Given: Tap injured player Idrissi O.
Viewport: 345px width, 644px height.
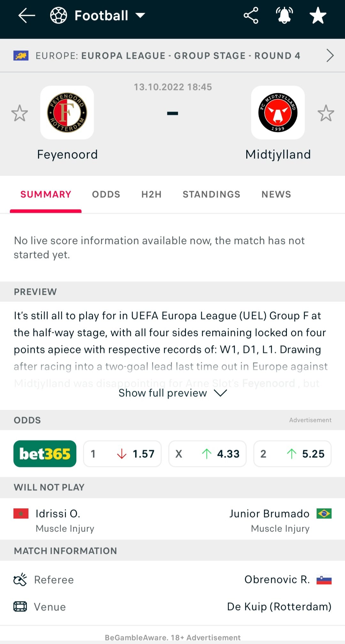Looking at the screenshot, I should pyautogui.click(x=58, y=514).
